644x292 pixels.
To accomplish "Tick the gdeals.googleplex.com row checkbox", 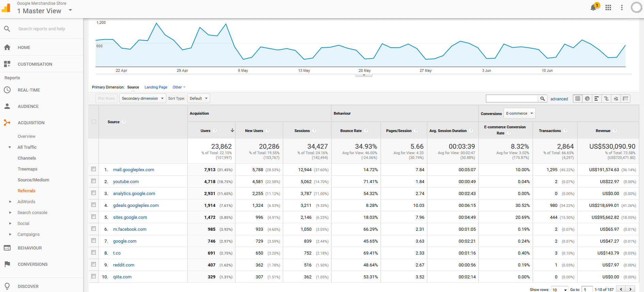I will click(94, 205).
